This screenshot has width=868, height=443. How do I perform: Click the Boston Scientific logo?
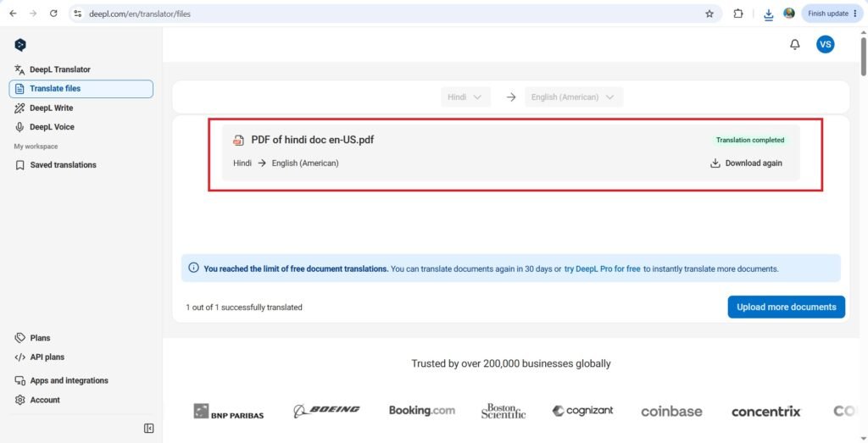tap(504, 411)
